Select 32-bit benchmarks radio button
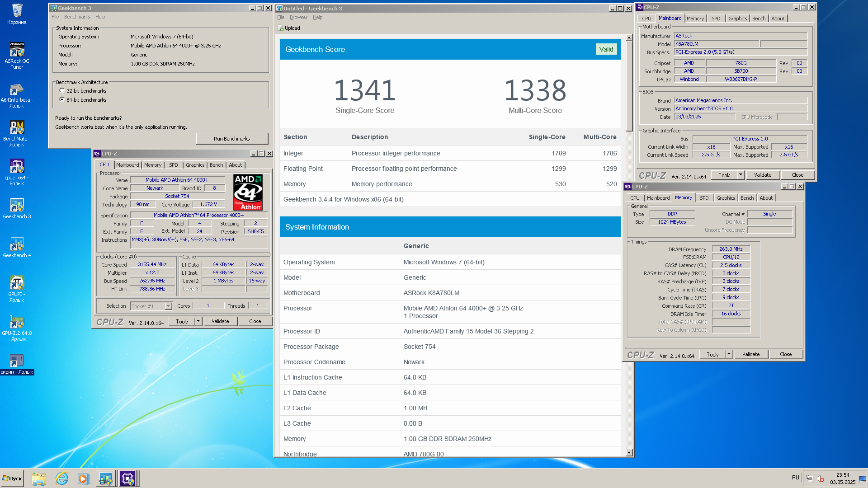This screenshot has width=868, height=488. [x=62, y=91]
